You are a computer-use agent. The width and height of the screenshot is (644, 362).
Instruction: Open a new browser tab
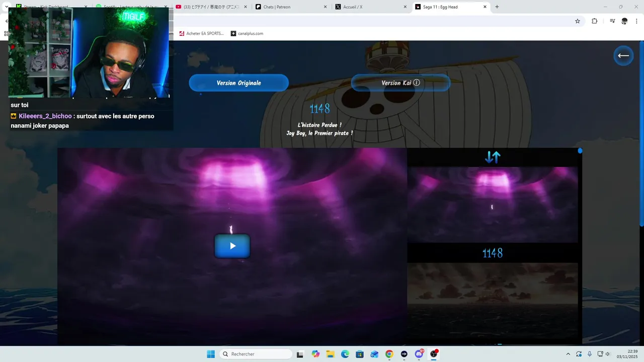[497, 7]
